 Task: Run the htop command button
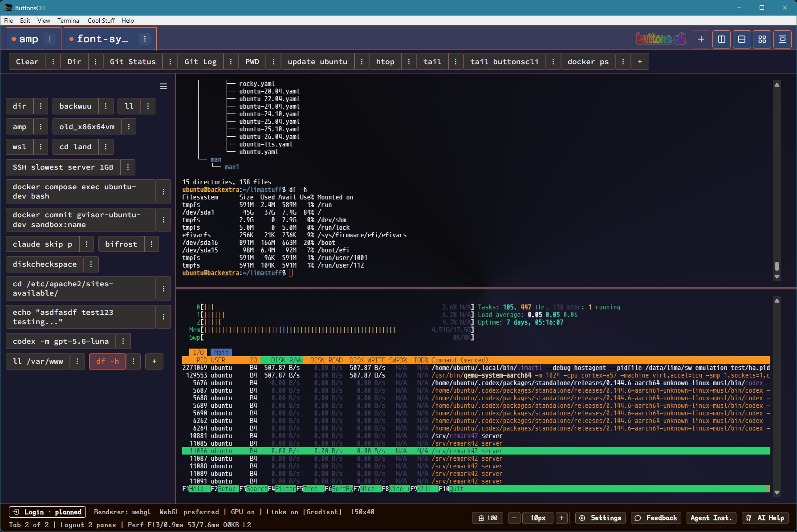pos(385,62)
